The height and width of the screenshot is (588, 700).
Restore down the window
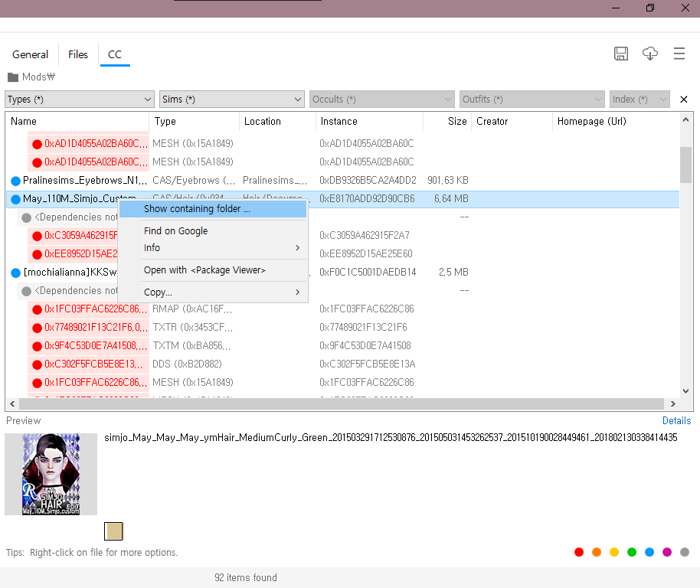click(x=650, y=8)
